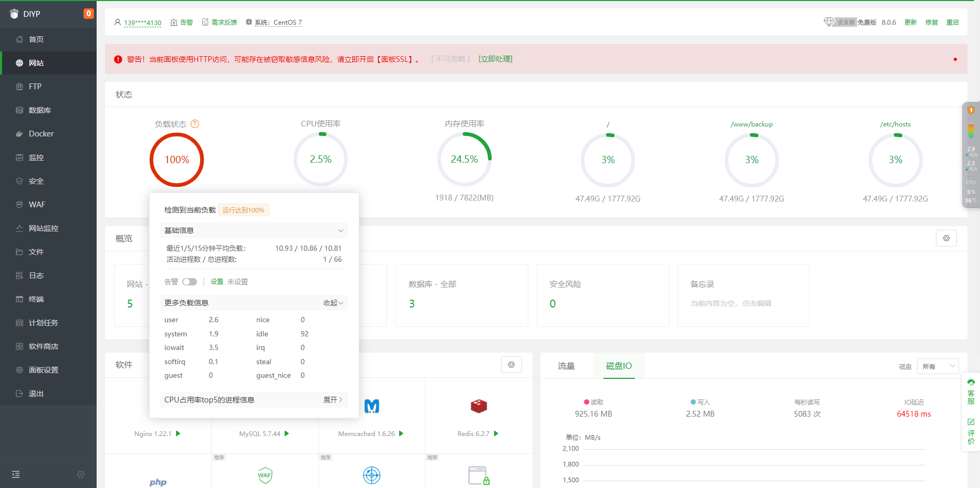Click 修复 repair link
The height and width of the screenshot is (488, 980).
[932, 23]
